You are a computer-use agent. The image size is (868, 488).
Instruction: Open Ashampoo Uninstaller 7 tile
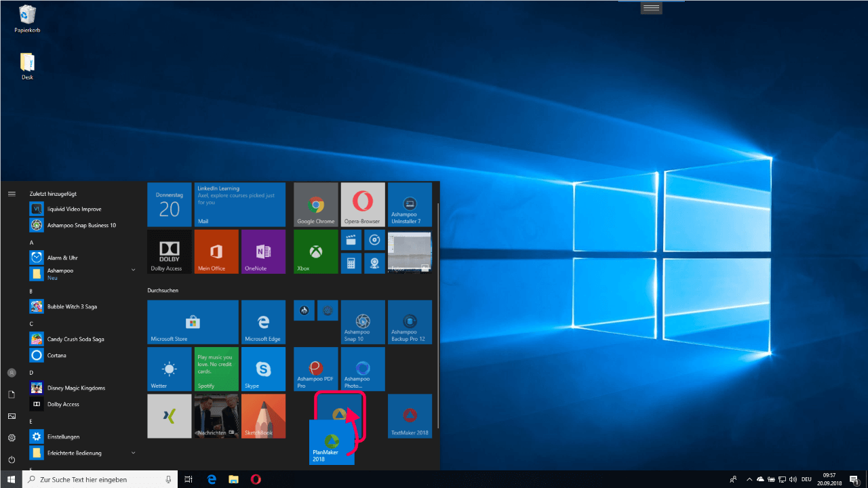(x=410, y=205)
